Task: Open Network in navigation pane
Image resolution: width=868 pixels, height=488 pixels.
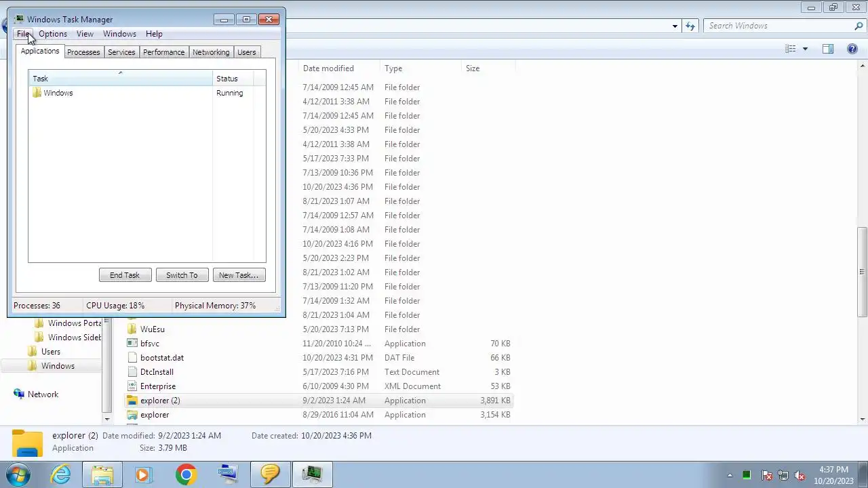Action: coord(43,394)
